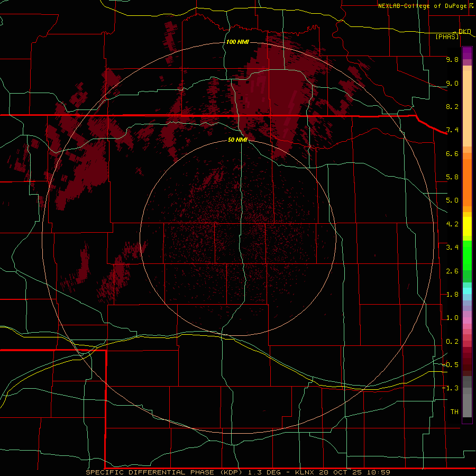Click the -1.3 scale value
Image resolution: width=476 pixels, height=476 pixels.
(450, 388)
